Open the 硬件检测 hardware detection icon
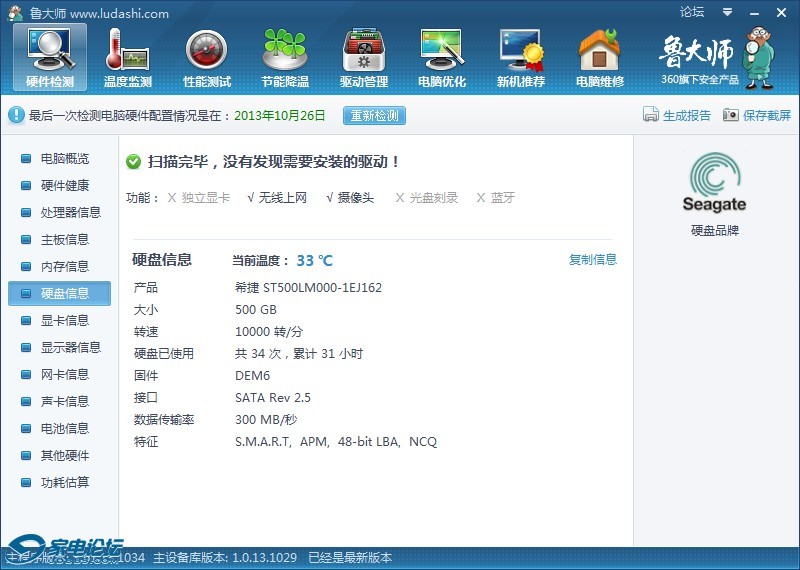800x570 pixels. (x=49, y=57)
